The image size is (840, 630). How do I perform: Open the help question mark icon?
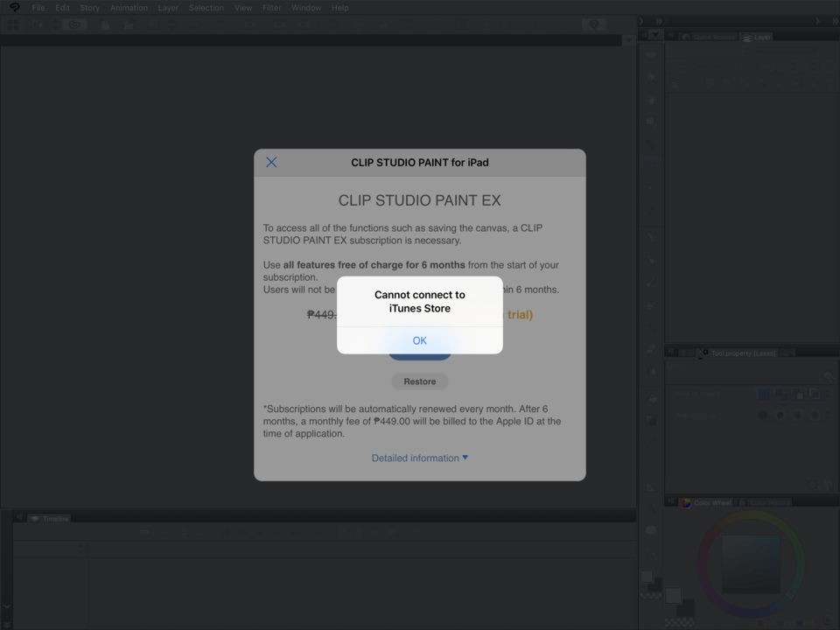pos(593,24)
